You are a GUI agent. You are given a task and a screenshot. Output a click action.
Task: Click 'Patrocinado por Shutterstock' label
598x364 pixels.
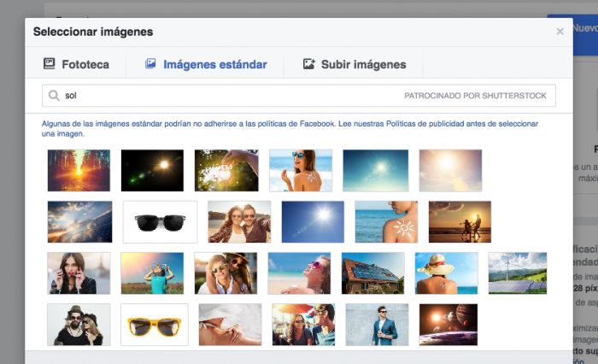(x=475, y=96)
